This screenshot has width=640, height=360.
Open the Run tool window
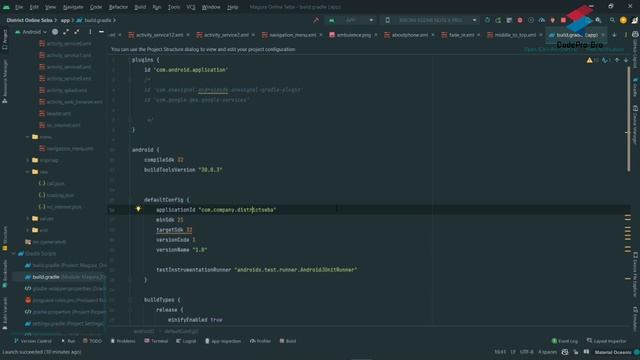pos(68,341)
